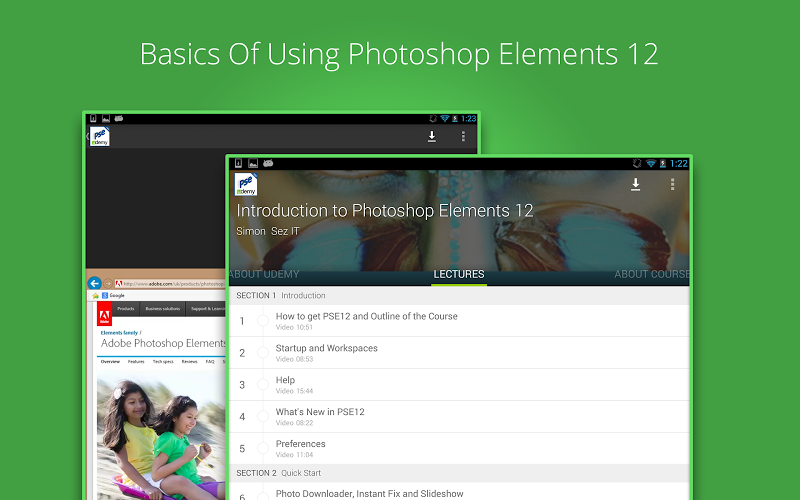Open the Help lecture
The height and width of the screenshot is (500, 800).
pyautogui.click(x=459, y=385)
